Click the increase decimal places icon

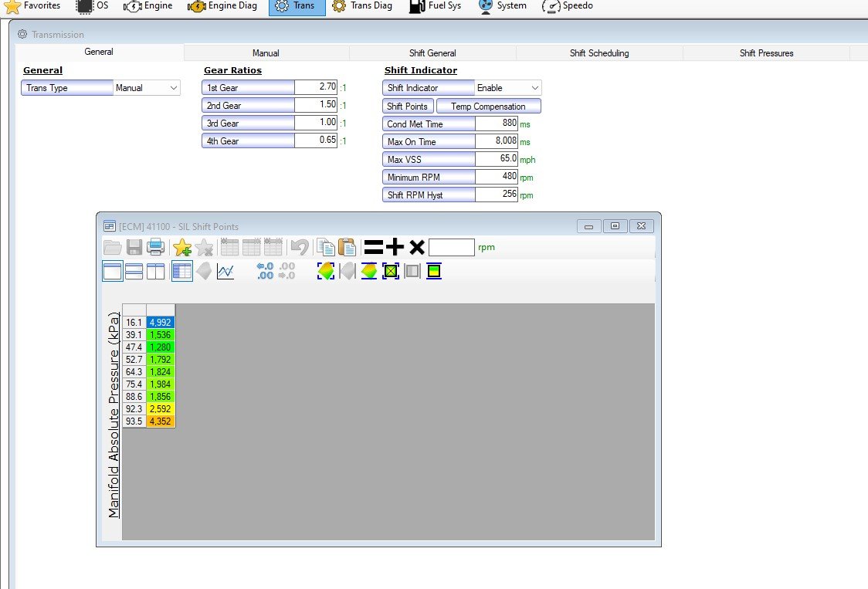tap(265, 271)
